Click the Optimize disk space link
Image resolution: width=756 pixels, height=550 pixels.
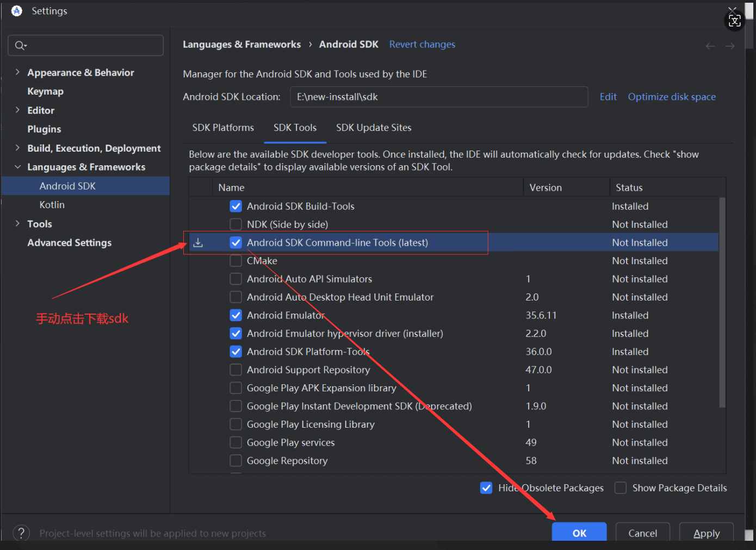point(672,97)
